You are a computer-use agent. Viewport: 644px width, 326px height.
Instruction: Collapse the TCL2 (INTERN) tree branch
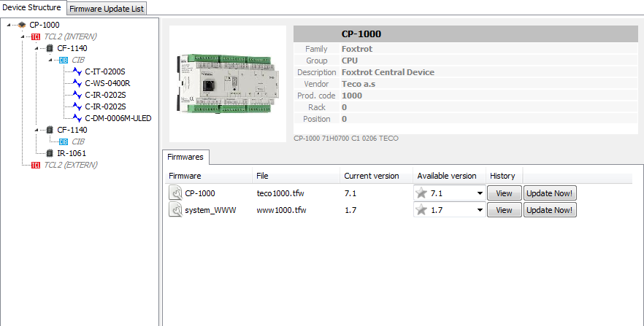tap(23, 36)
